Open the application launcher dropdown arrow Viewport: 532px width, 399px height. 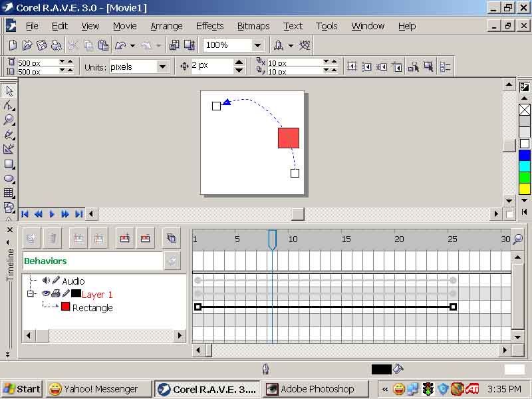[291, 45]
